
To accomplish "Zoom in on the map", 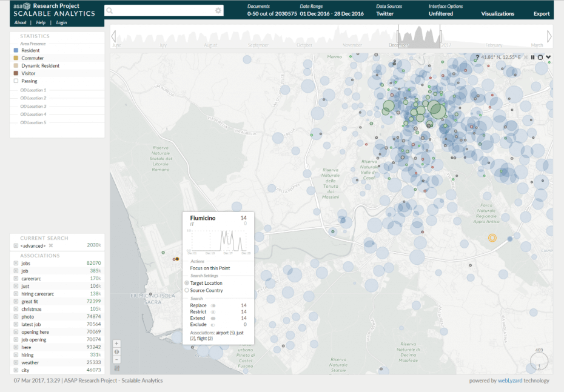I will pyautogui.click(x=116, y=344).
